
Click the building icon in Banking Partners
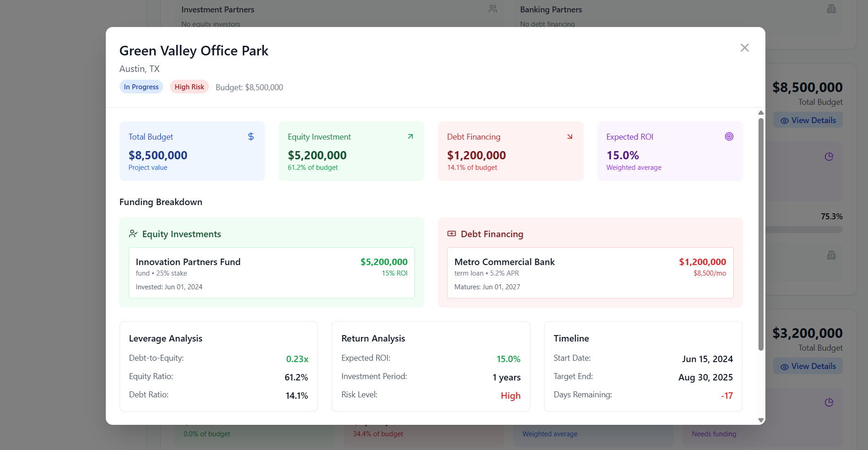coord(831,9)
